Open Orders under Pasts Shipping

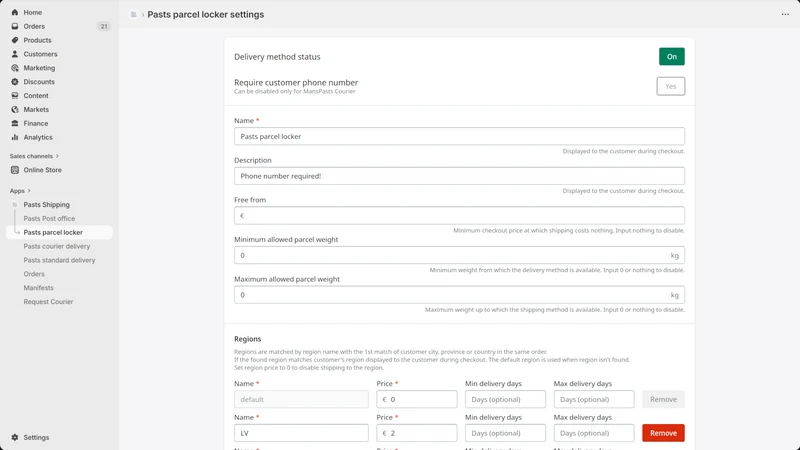click(x=34, y=274)
